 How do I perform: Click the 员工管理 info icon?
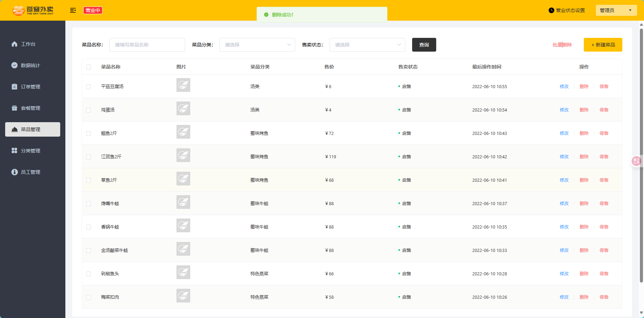pos(14,172)
